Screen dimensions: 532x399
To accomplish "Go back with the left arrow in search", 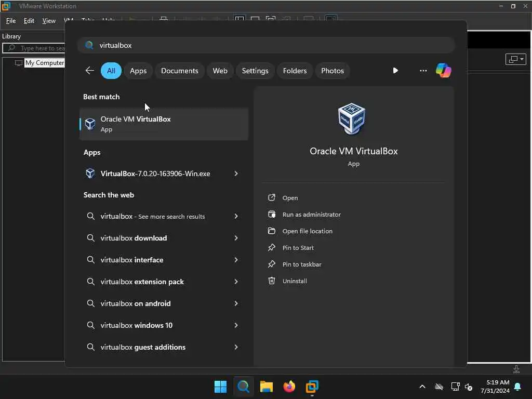I will (x=89, y=71).
